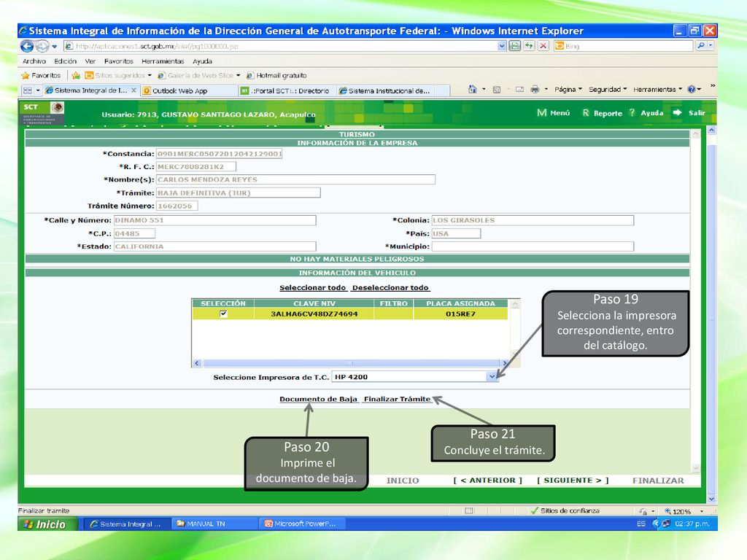Viewport: 747px width, 560px height.
Task: Open the tab list dropdown arrow
Action: pos(38,90)
